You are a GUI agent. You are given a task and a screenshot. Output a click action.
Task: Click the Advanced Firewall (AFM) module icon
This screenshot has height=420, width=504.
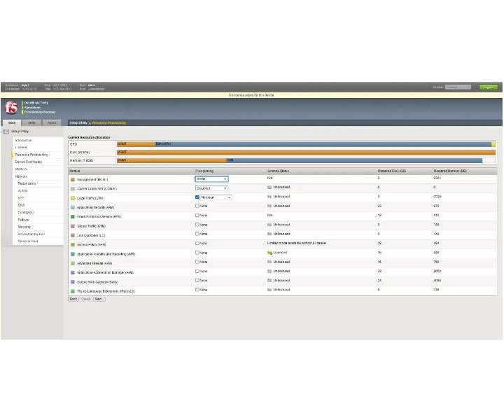coord(73,263)
